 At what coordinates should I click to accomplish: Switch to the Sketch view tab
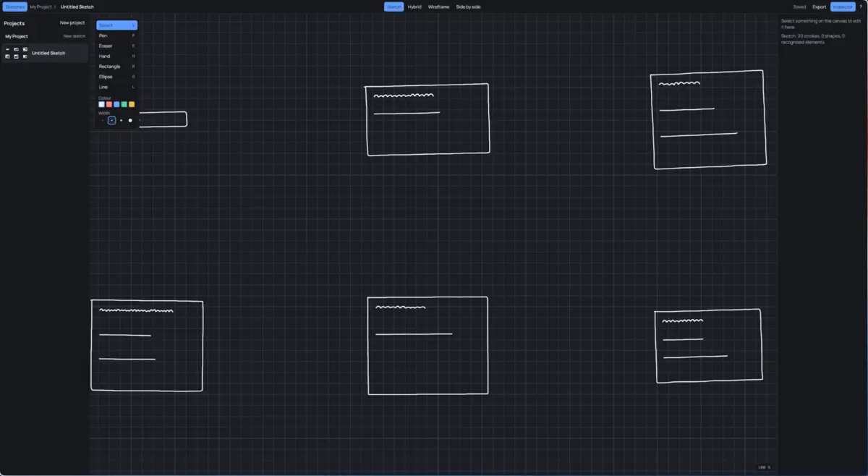pos(394,7)
